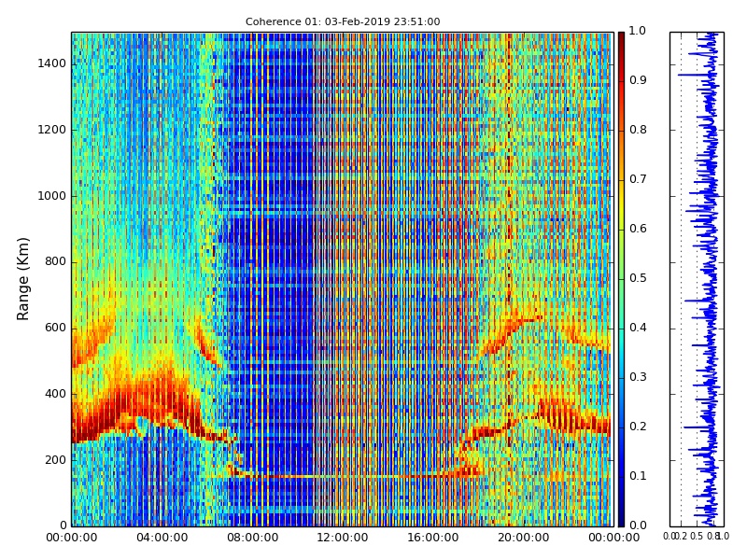Click the 0.5 tick label under the profile plot
The width and height of the screenshot is (747, 560).
coord(697,536)
